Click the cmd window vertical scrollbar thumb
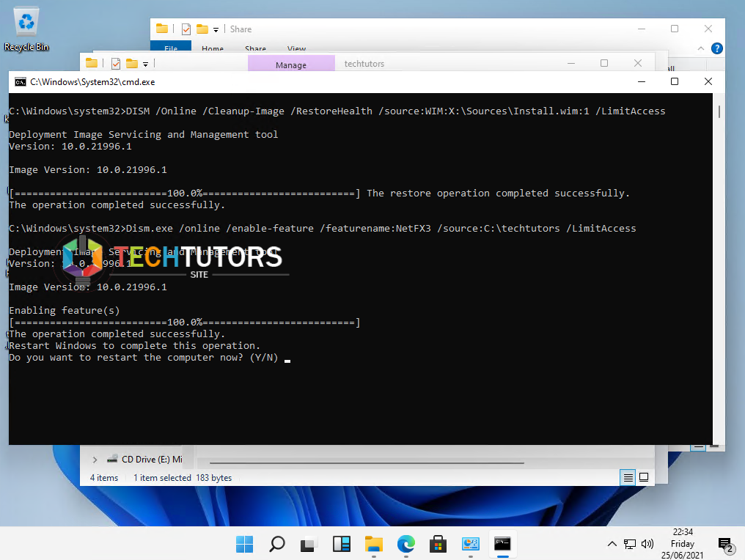 click(719, 111)
